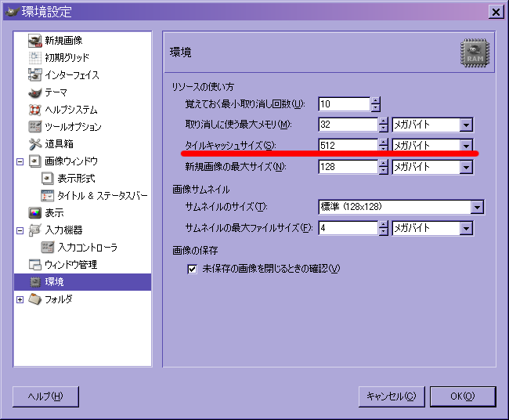
Task: Click the 新規画像 icon in the sidebar
Action: click(34, 41)
